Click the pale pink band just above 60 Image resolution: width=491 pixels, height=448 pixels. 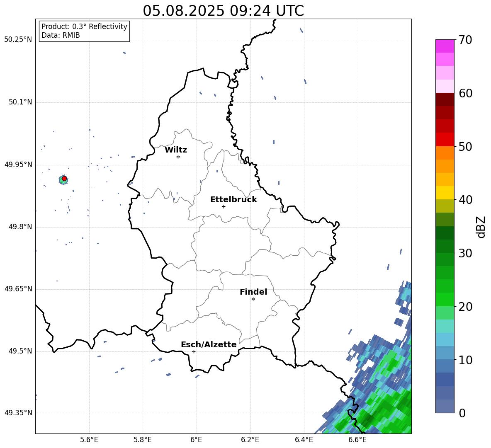pyautogui.click(x=445, y=86)
